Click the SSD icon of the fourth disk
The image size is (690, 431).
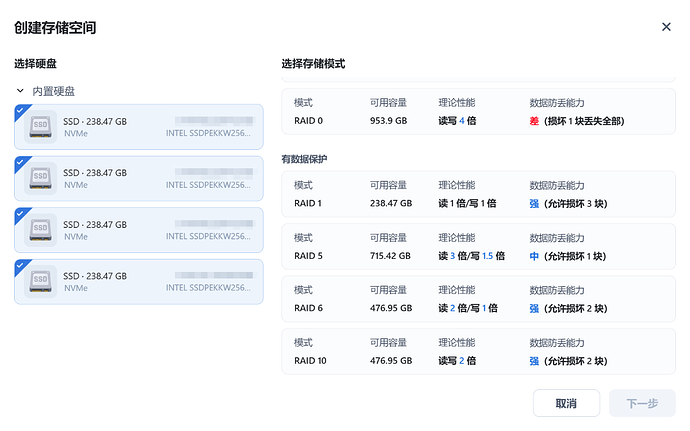pos(41,282)
